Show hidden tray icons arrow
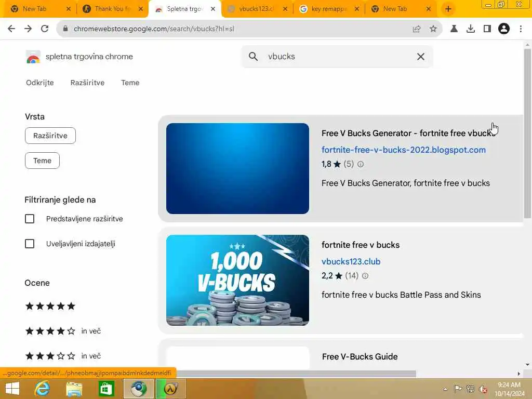532x399 pixels. coord(445,389)
